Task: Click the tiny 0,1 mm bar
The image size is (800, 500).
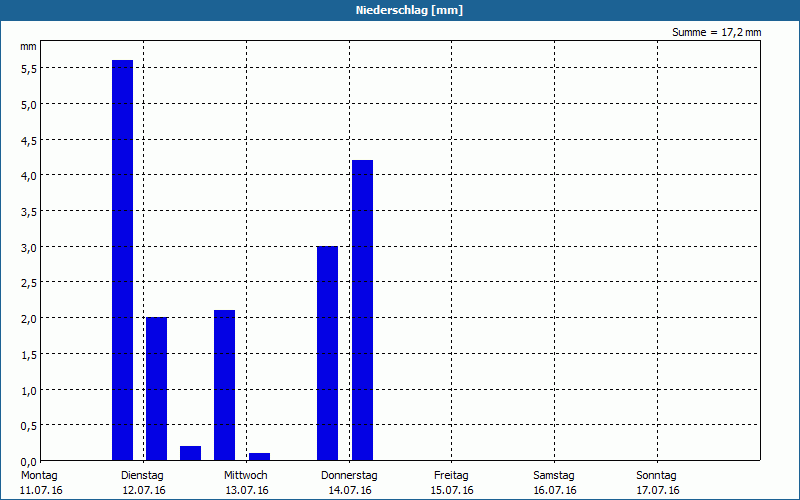Action: [x=259, y=457]
